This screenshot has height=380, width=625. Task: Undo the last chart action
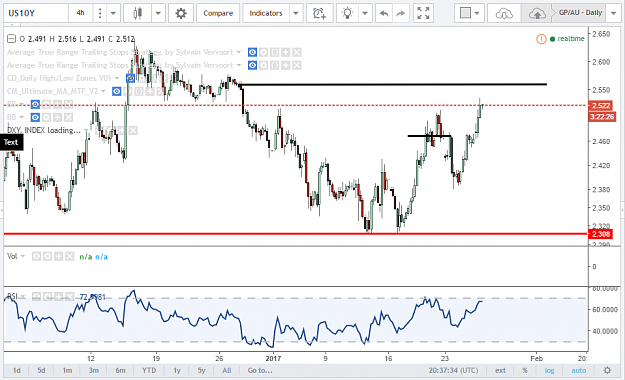coord(384,14)
